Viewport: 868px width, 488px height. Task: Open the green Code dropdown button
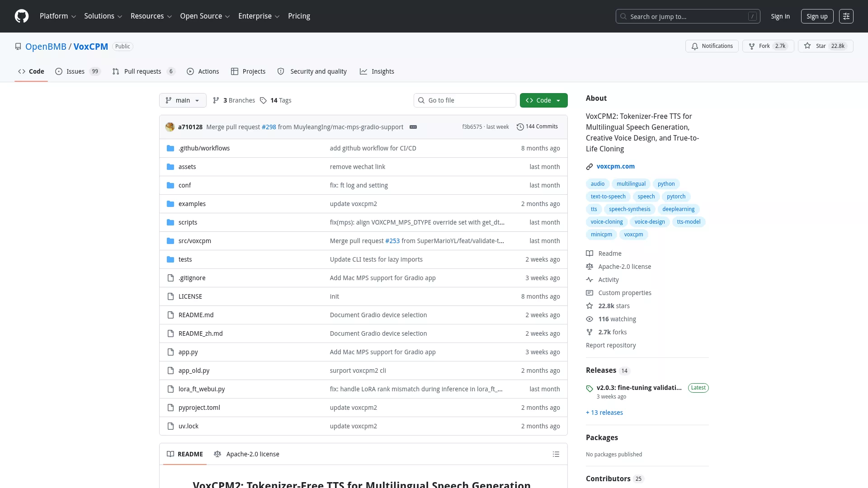coord(543,100)
